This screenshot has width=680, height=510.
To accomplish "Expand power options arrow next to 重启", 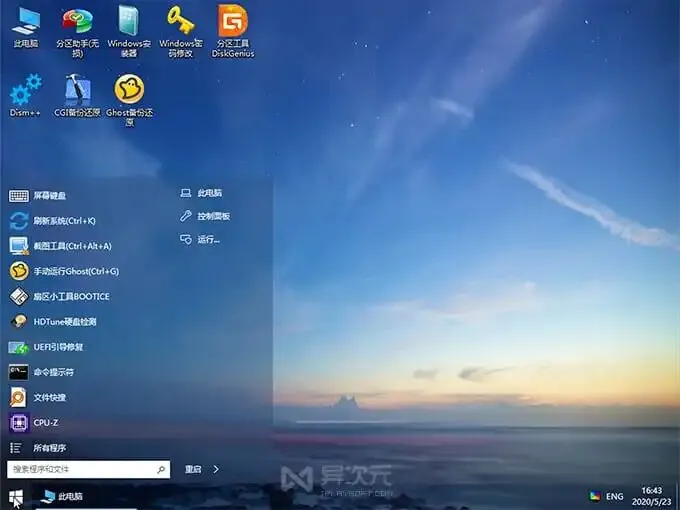I will tap(216, 469).
